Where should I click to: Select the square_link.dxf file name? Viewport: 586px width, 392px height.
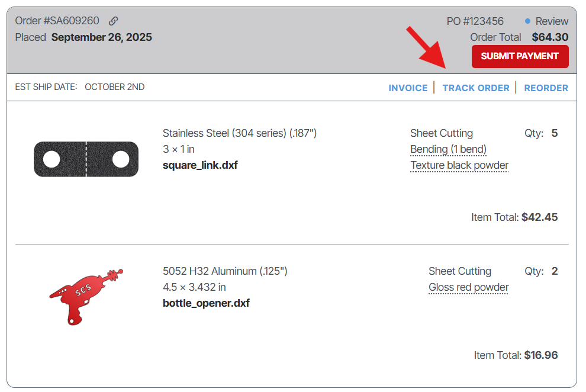(x=200, y=165)
